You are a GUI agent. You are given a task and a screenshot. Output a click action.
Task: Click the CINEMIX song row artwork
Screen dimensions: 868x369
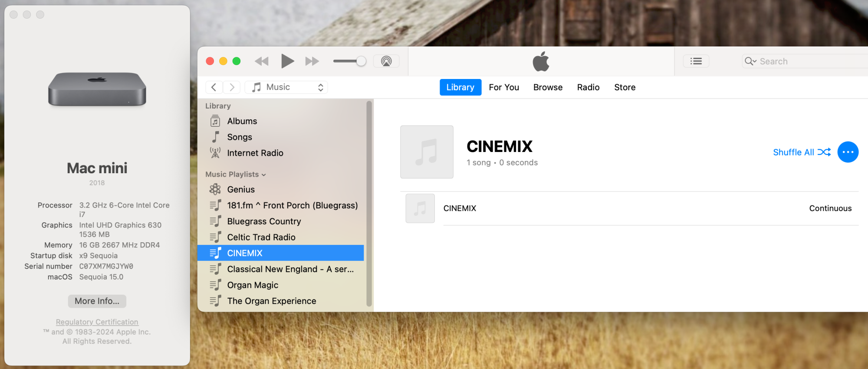(x=420, y=208)
